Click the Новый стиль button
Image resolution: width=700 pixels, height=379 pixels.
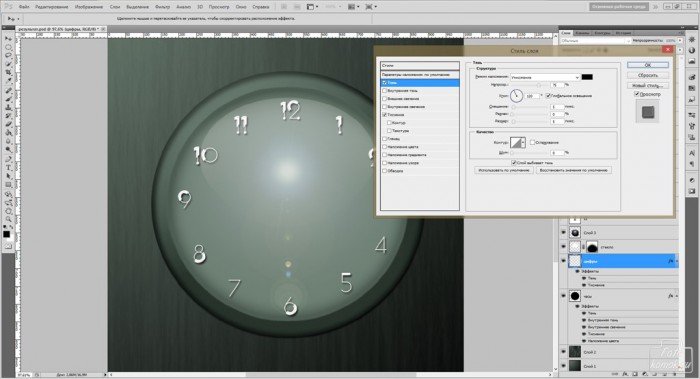[648, 85]
